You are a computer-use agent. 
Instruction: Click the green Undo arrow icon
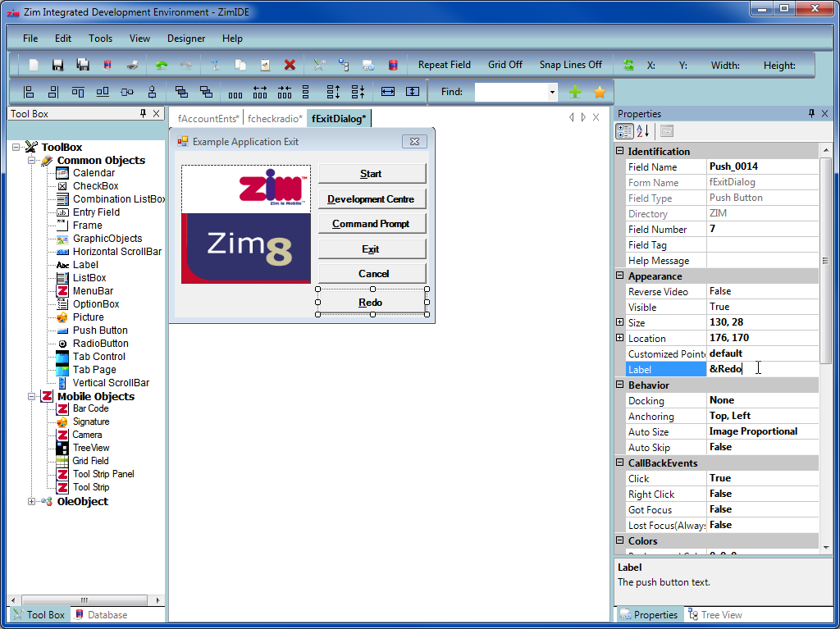pyautogui.click(x=162, y=65)
